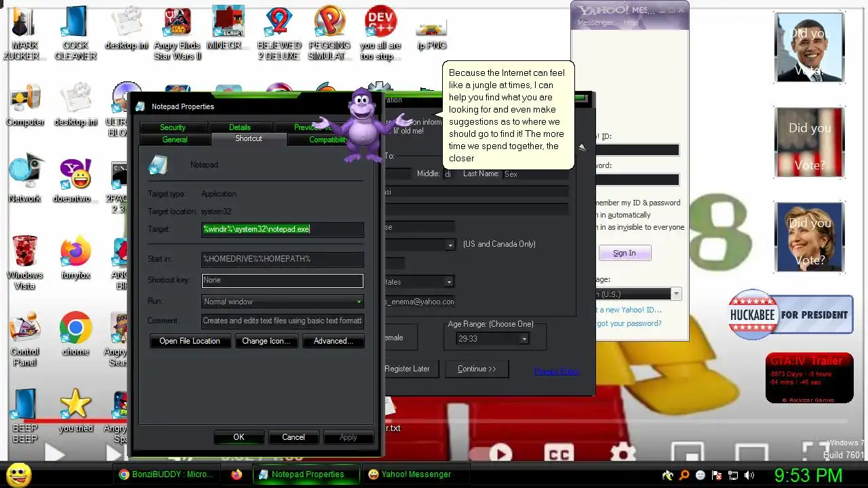Click Register Later in Bonzi registration
This screenshot has height=488, width=868.
(x=408, y=369)
